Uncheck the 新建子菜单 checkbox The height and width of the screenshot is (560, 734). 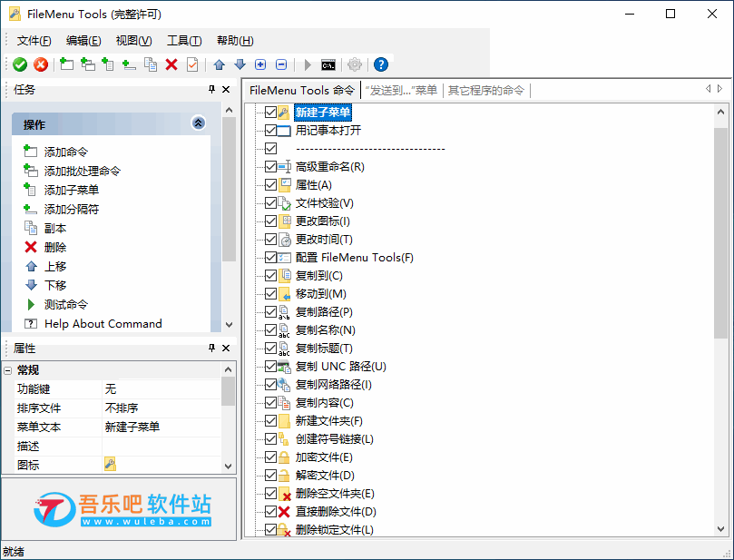(x=270, y=112)
